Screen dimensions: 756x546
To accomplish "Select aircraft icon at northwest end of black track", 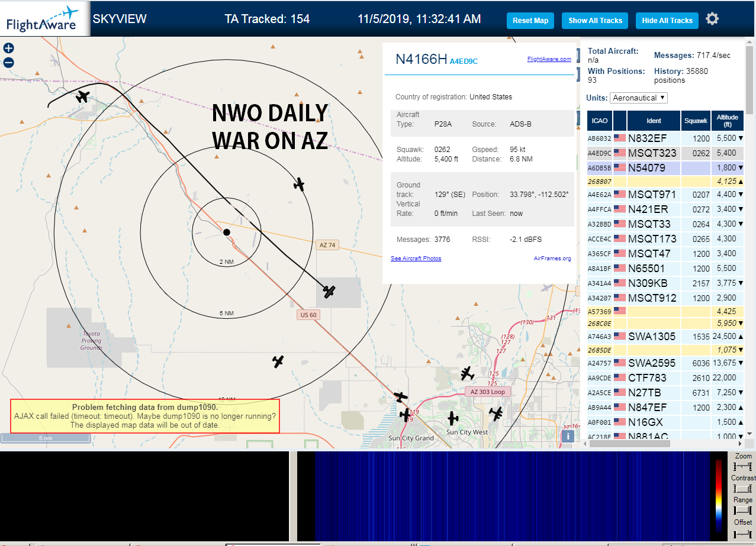I will pyautogui.click(x=83, y=96).
